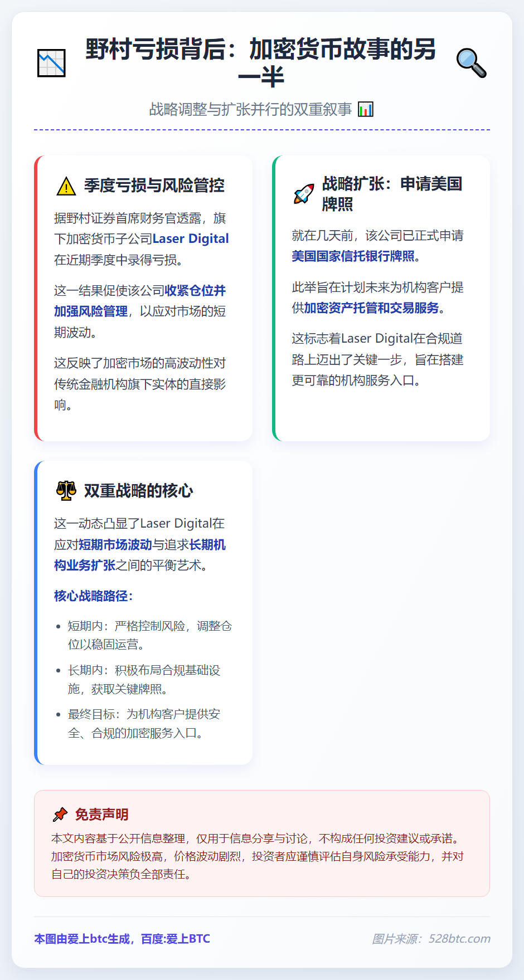This screenshot has width=524, height=980.
Task: Click the main title 野村亏损背后
Action: click(261, 63)
